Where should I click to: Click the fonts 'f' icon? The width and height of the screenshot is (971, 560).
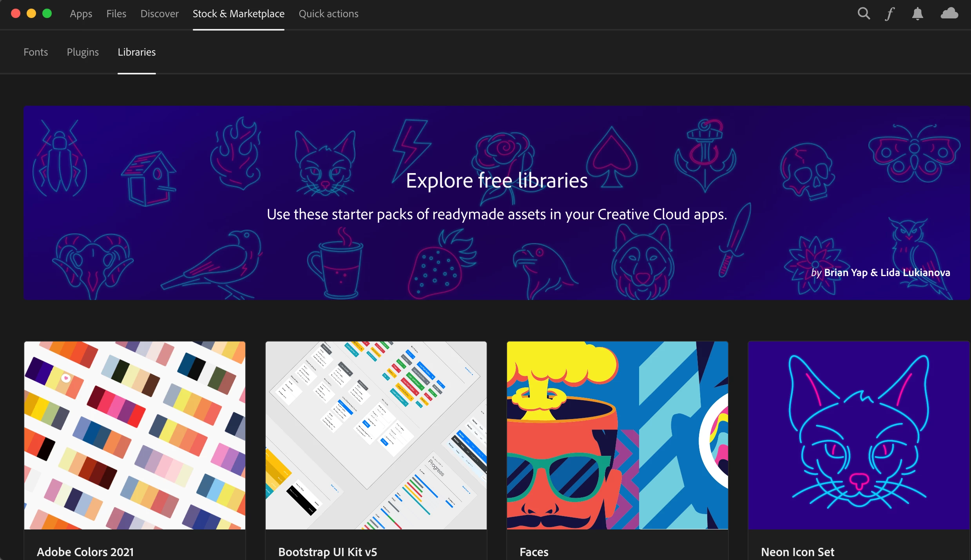click(890, 14)
